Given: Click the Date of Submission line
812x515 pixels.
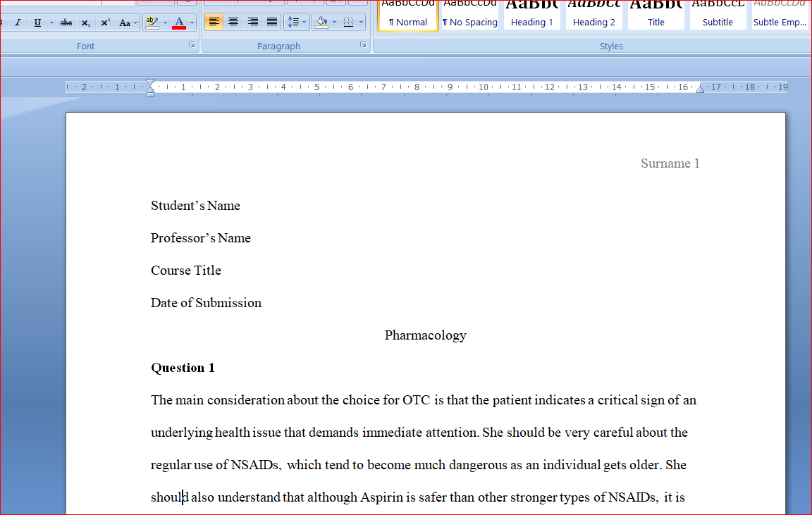Looking at the screenshot, I should click(206, 303).
